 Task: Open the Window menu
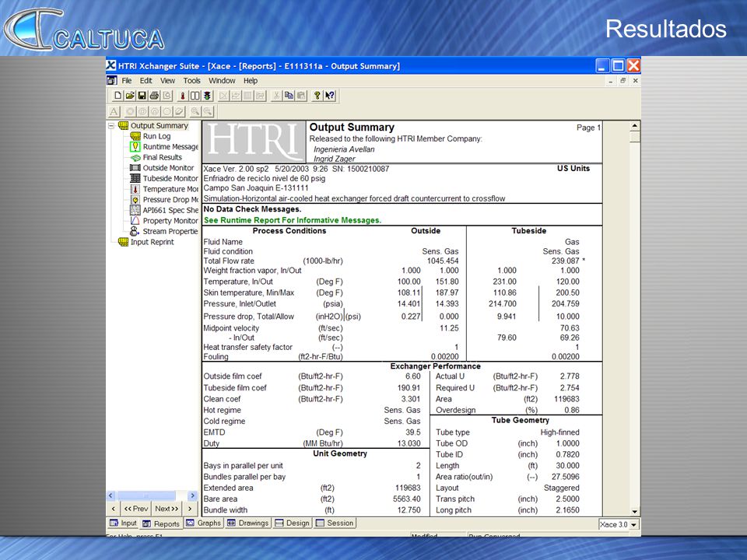point(222,81)
